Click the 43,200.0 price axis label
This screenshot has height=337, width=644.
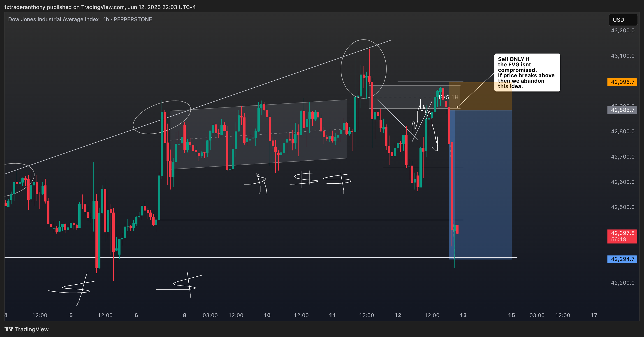point(623,30)
